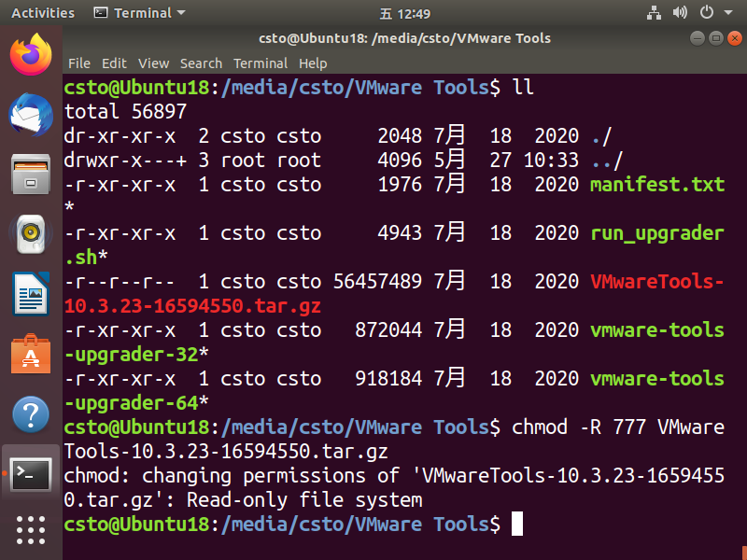
Task: Click the 'drwxr-x---+' permissions text
Action: [x=125, y=160]
